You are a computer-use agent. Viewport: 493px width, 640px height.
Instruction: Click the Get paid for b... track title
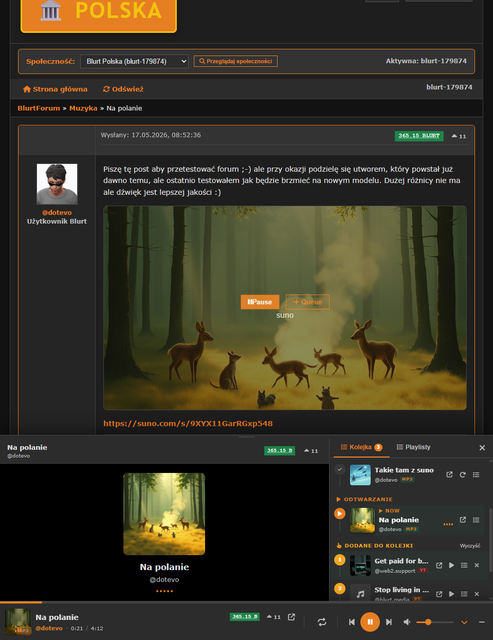point(402,561)
